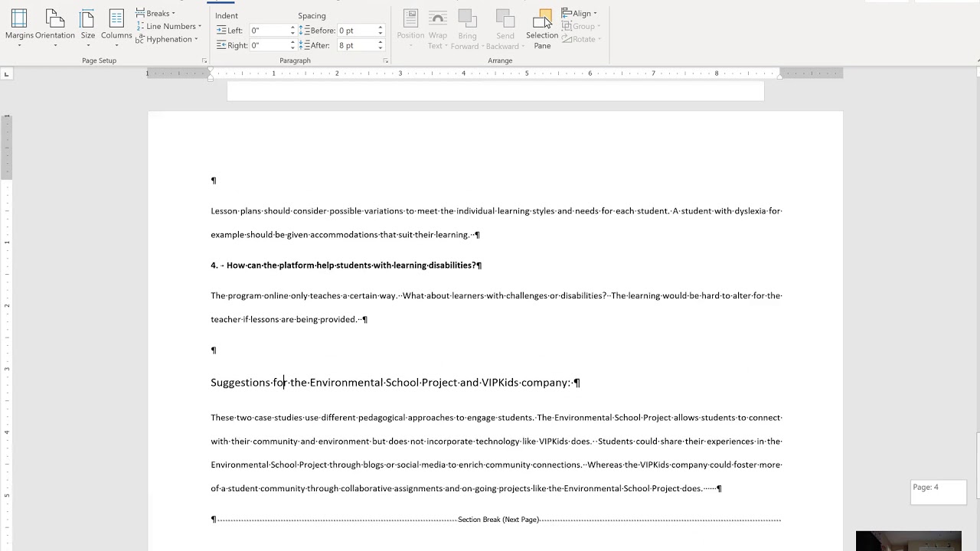This screenshot has height=551, width=980.
Task: Open the Selection Pane
Action: (x=542, y=29)
